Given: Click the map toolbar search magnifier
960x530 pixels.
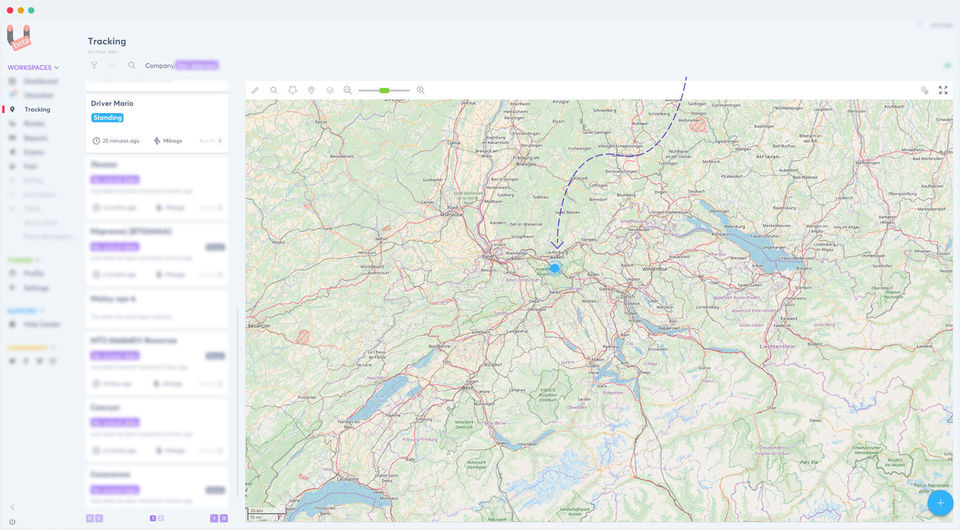Looking at the screenshot, I should pos(274,90).
